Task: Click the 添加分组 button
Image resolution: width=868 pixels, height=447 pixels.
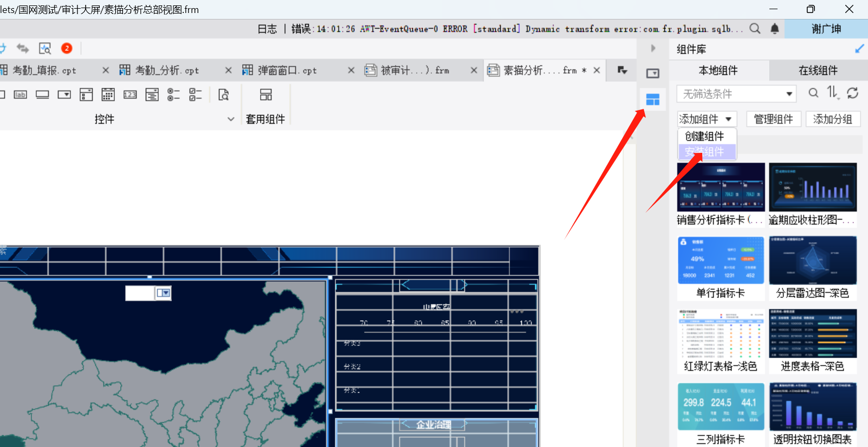Action: 833,119
